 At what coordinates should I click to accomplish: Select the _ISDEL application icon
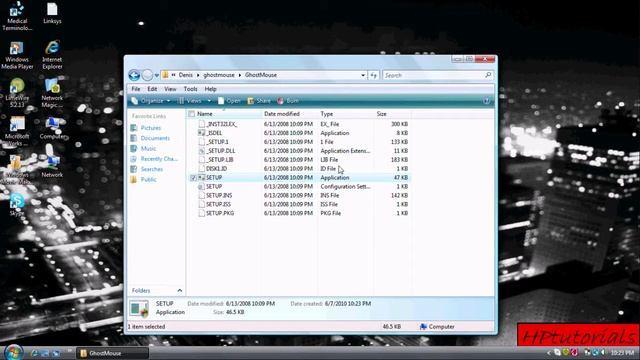click(x=202, y=133)
